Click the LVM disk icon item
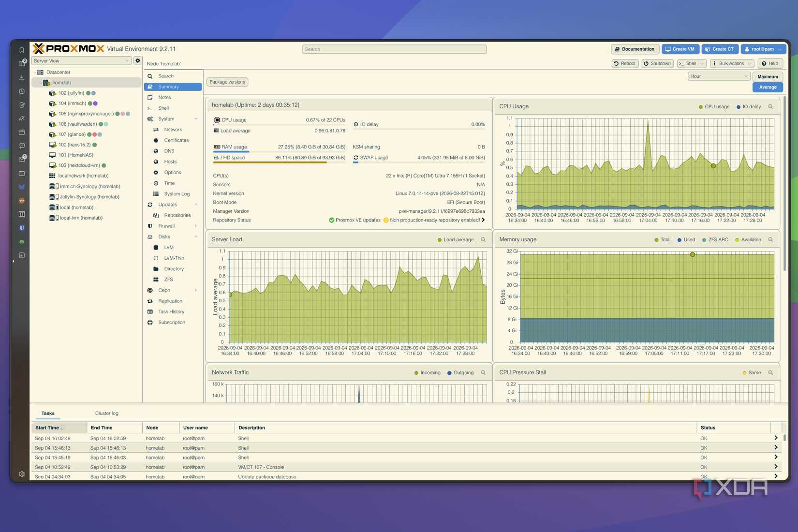Viewport: 798px width, 532px height. pos(156,248)
